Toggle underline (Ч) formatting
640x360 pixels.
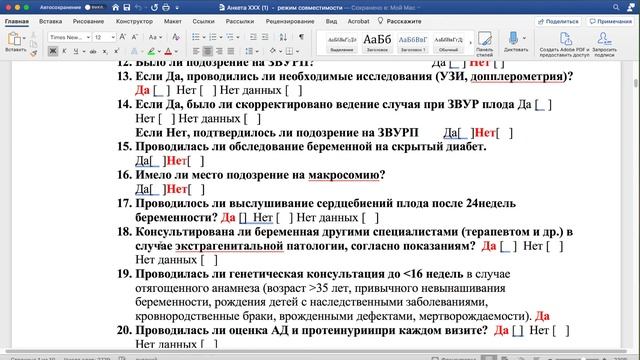point(76,51)
